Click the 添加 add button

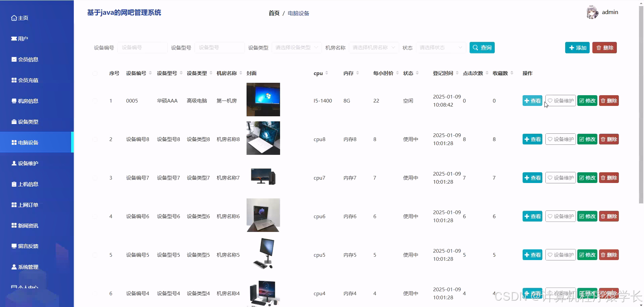(x=577, y=48)
